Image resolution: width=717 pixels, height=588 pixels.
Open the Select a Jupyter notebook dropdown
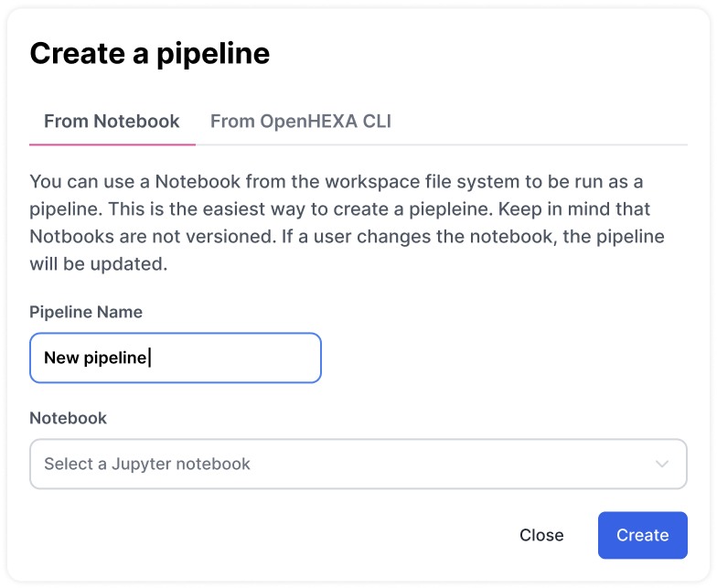click(358, 464)
